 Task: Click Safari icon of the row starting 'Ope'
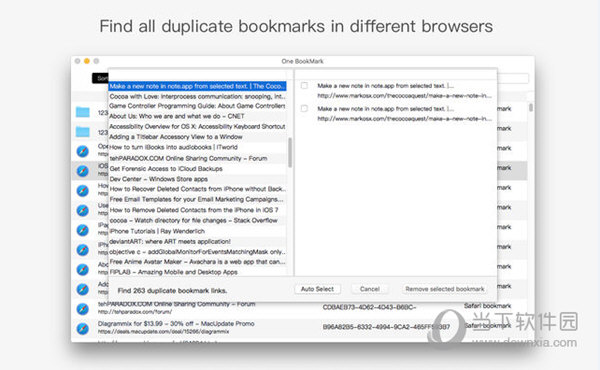(82, 152)
